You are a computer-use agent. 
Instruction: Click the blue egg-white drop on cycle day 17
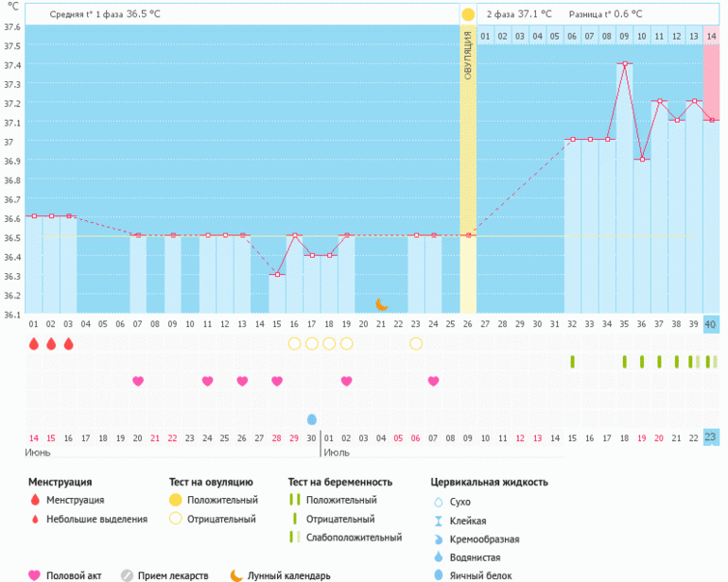click(x=312, y=419)
